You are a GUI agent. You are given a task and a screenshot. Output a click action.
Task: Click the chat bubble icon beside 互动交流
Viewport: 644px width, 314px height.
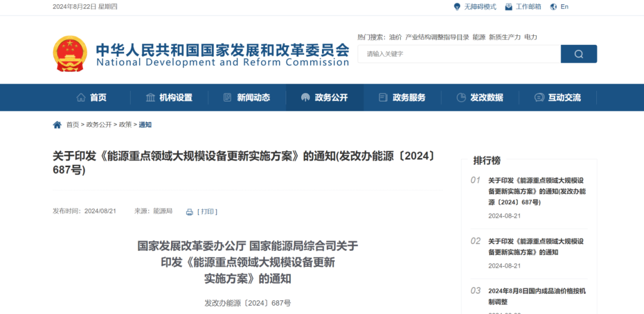point(539,97)
